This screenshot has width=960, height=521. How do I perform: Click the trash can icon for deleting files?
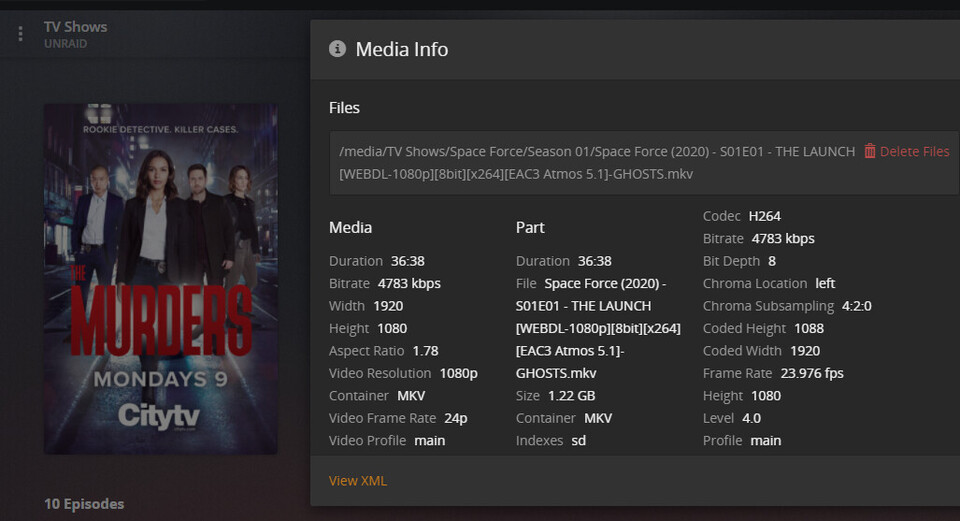[870, 151]
